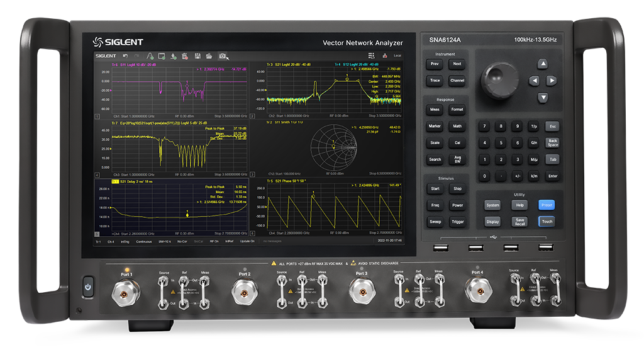The height and width of the screenshot is (352, 644).
Task: Select the Ch 4 status bar item
Action: click(111, 241)
